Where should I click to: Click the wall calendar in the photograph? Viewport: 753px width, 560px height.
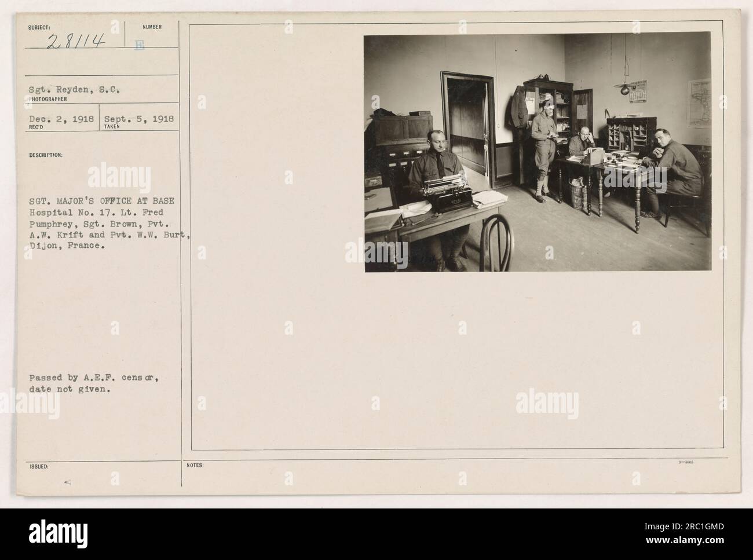638,91
